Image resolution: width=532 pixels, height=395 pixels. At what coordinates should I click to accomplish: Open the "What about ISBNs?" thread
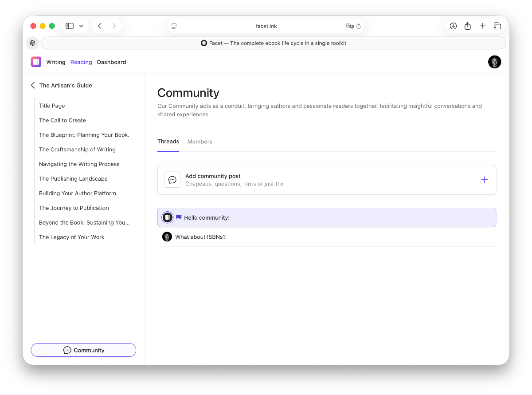click(200, 237)
